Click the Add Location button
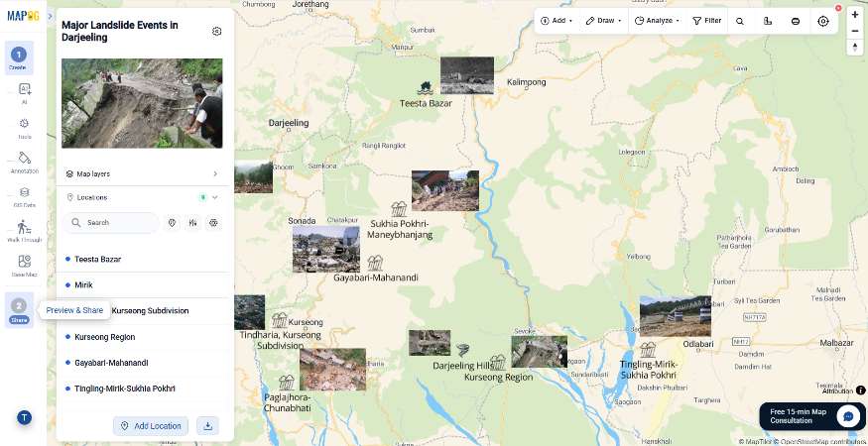This screenshot has height=446, width=868. click(x=151, y=426)
